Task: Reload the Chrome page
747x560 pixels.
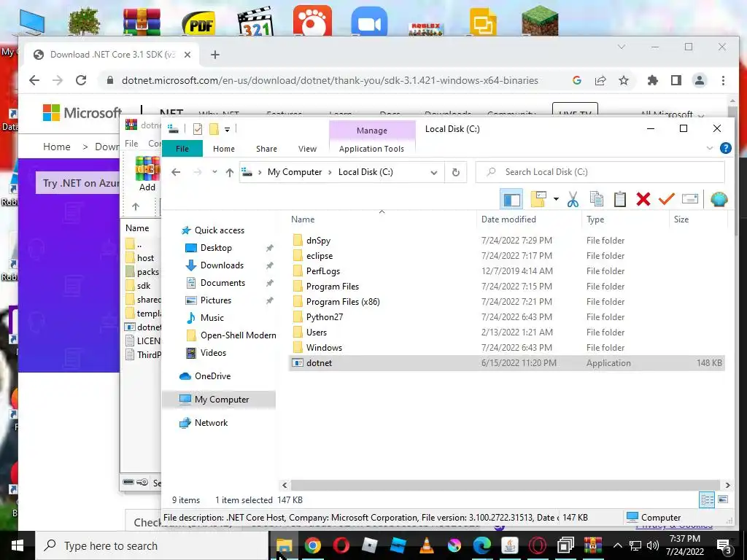Action: coord(81,80)
